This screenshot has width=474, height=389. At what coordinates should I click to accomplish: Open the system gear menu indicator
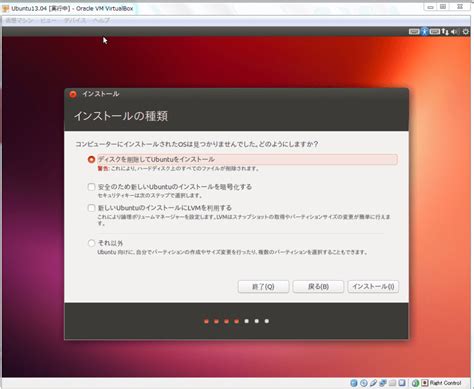click(x=466, y=32)
